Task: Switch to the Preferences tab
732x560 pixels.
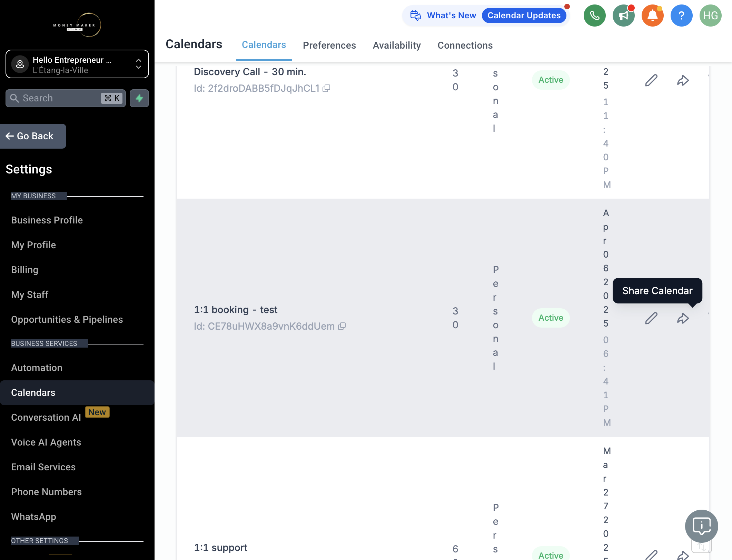Action: 329,45
